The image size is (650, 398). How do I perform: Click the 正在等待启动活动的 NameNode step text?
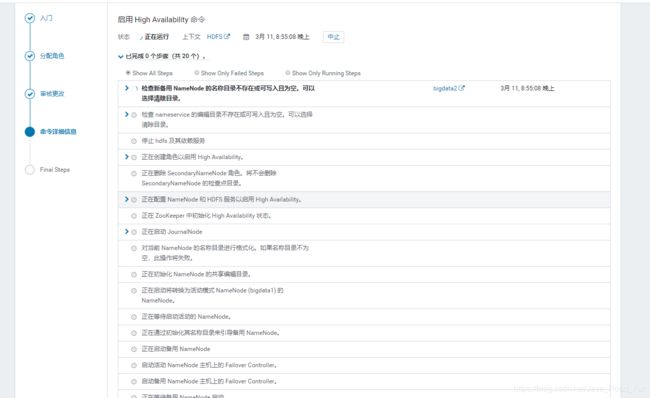point(187,317)
